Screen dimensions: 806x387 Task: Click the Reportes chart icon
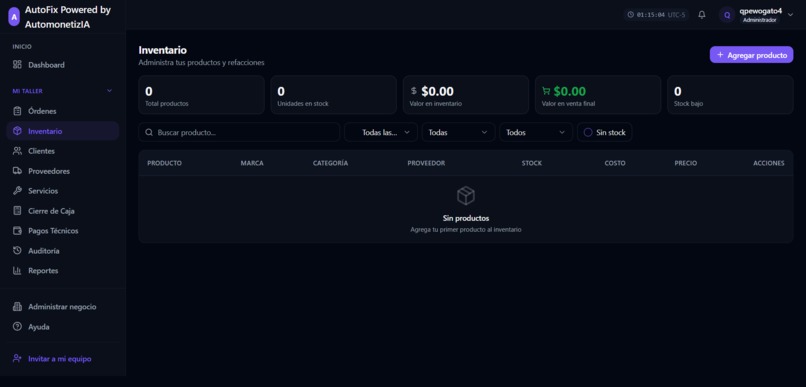(x=17, y=270)
